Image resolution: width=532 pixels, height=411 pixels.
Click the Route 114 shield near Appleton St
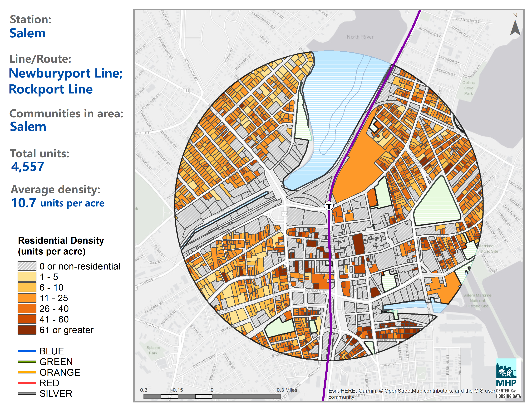click(x=186, y=91)
